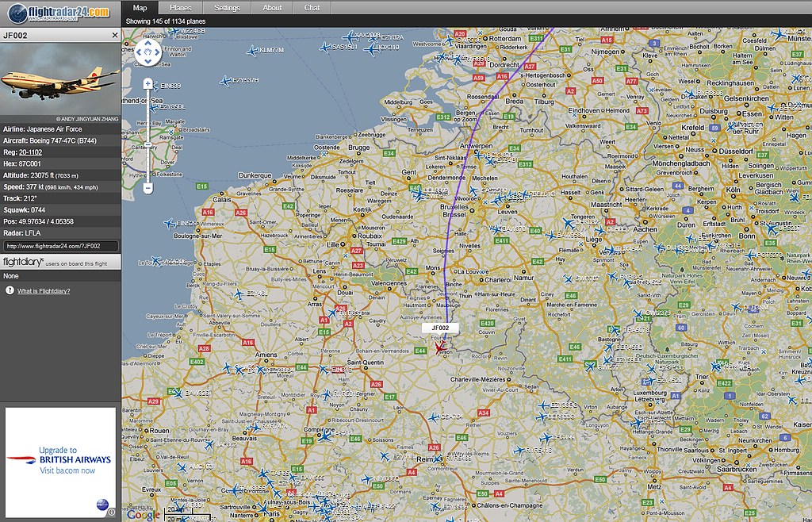The image size is (812, 522).
Task: Open the Planes tab
Action: tap(180, 8)
